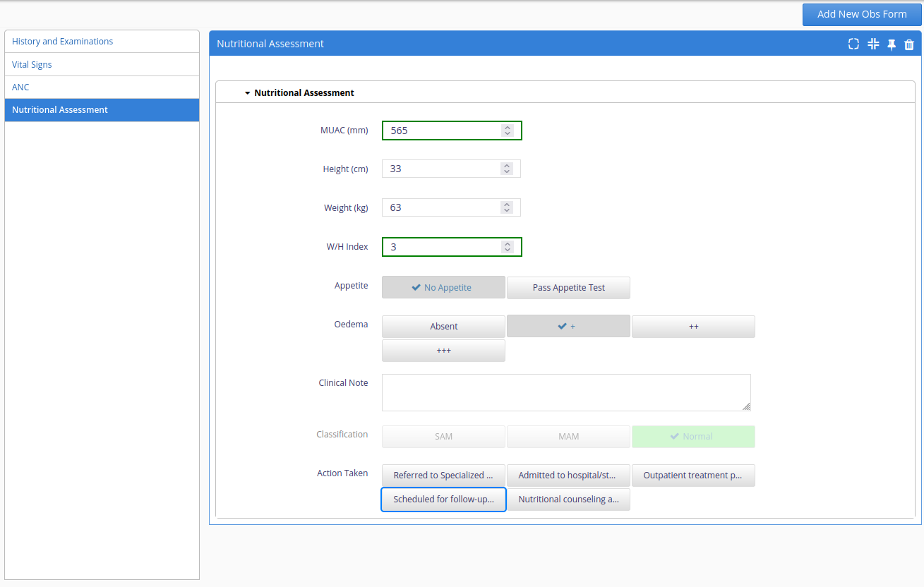924x587 pixels.
Task: Click the Nutritional Assessment section heading text
Action: pos(304,93)
